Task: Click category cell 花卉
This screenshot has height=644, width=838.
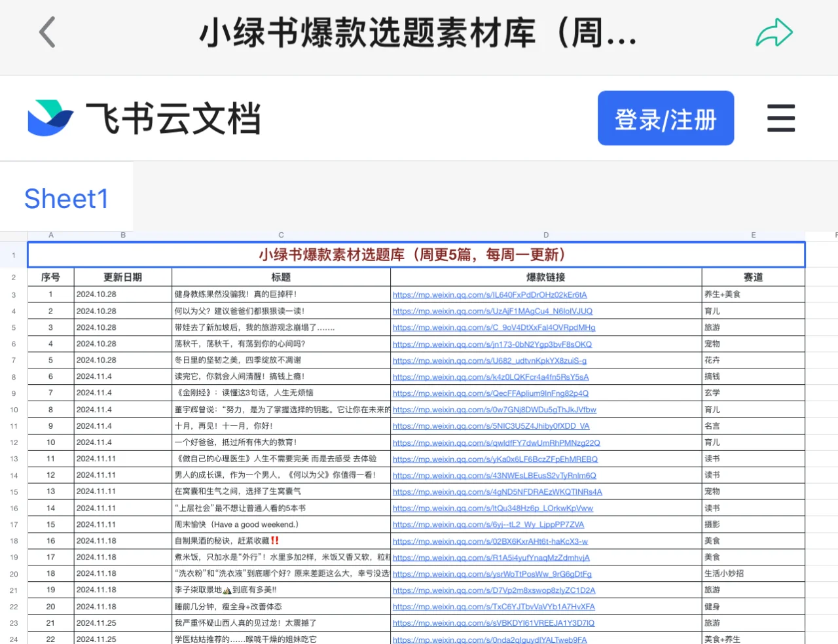Action: (754, 360)
